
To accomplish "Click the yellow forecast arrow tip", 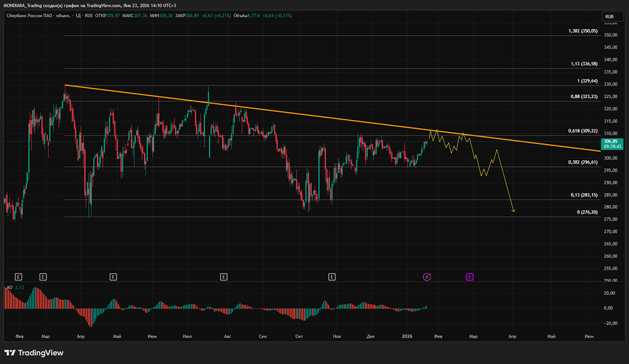I will [514, 211].
